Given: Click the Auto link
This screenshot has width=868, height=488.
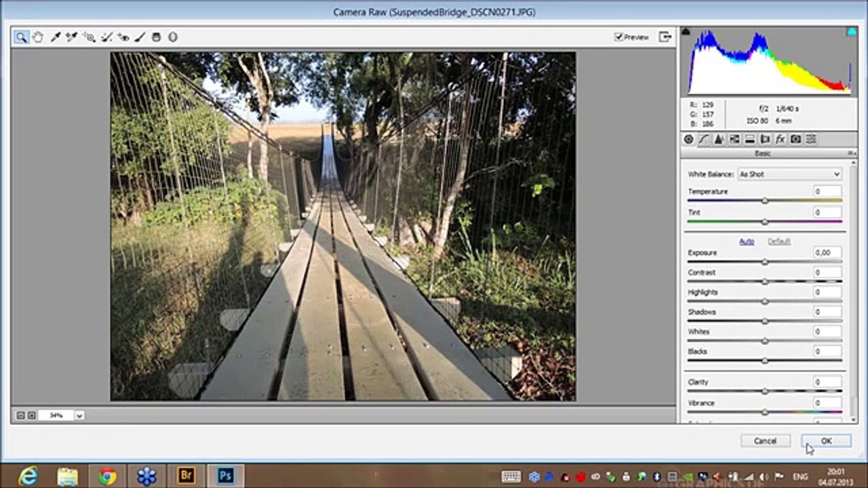Looking at the screenshot, I should click(747, 241).
